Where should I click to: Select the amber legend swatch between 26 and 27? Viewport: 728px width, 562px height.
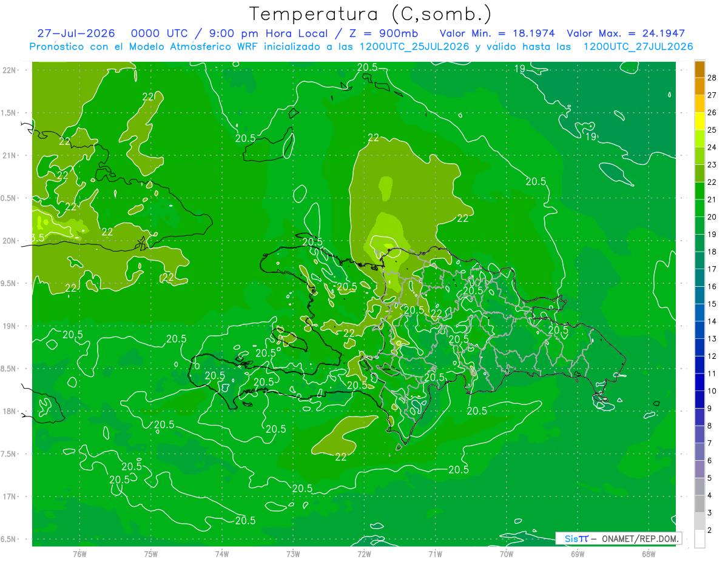pos(699,104)
